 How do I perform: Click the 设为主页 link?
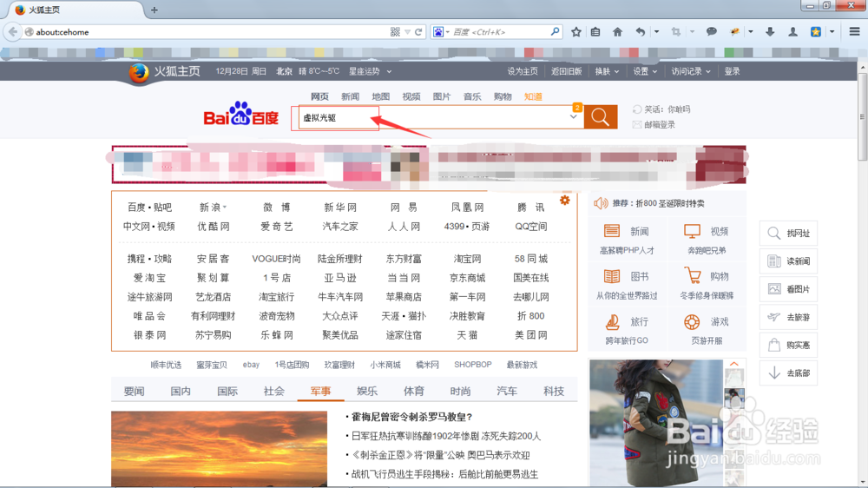523,71
